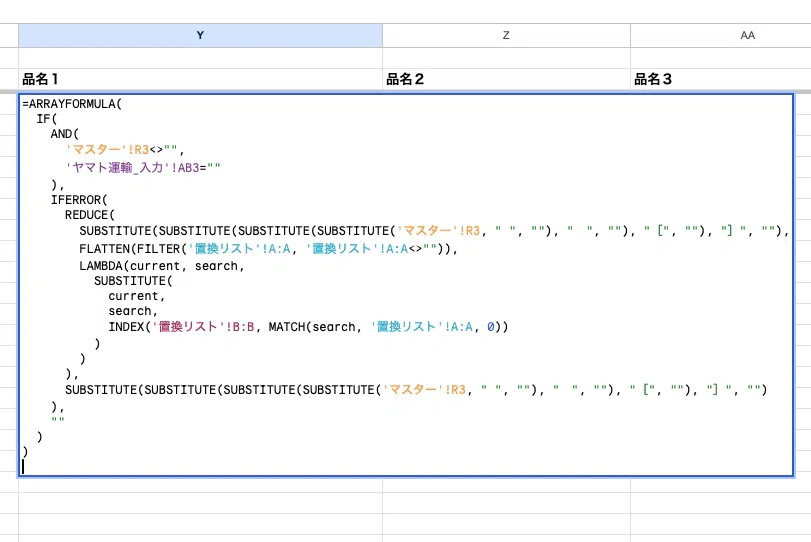Click the REDUCE( function text
The image size is (811, 542).
point(89,215)
